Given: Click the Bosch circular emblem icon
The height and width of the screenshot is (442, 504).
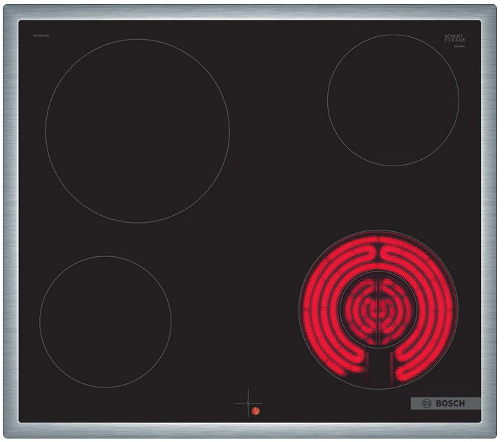Looking at the screenshot, I should click(428, 404).
